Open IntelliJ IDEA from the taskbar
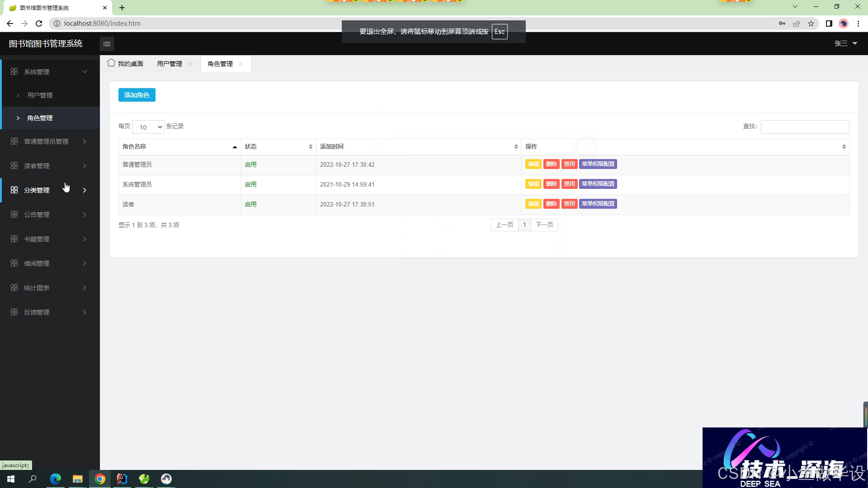This screenshot has width=868, height=488. pos(122,479)
